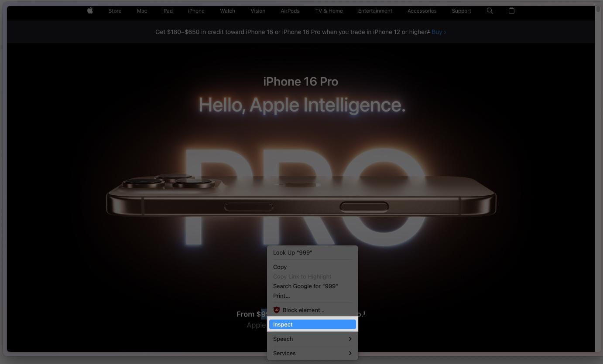Follow the Buy link in trade-in banner
This screenshot has height=364, width=603.
(439, 32)
